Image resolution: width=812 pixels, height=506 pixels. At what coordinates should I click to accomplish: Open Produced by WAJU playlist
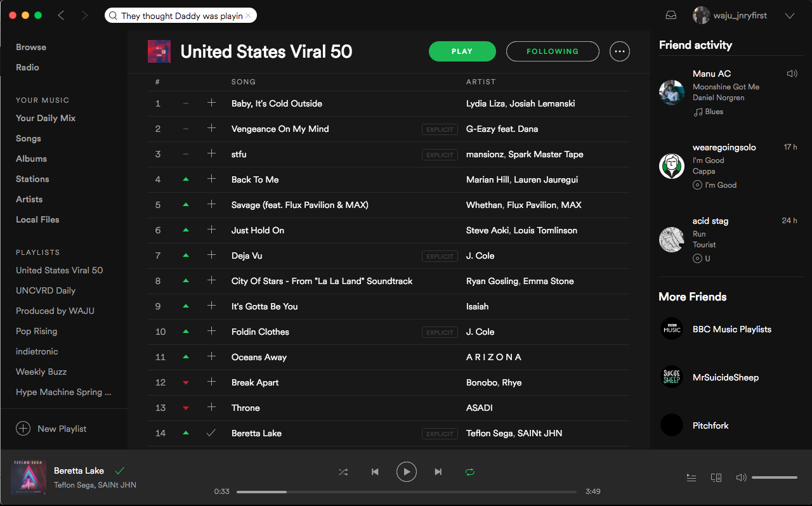[x=55, y=311]
